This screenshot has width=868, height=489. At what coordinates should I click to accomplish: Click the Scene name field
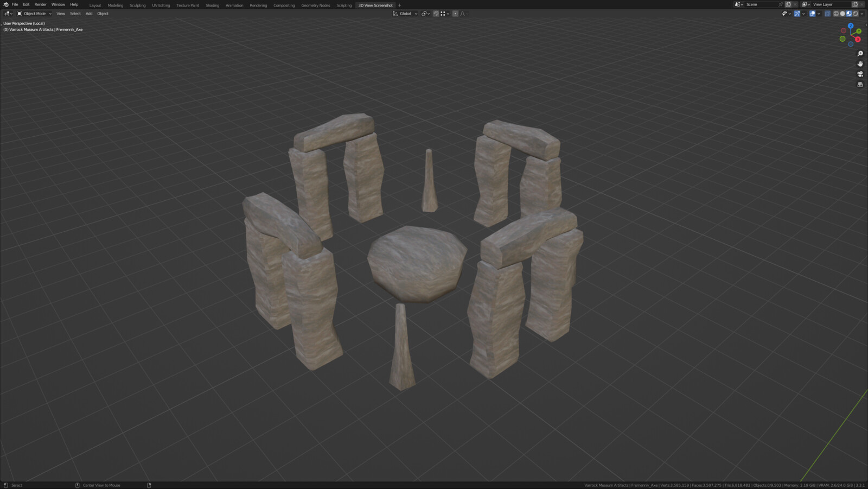762,4
